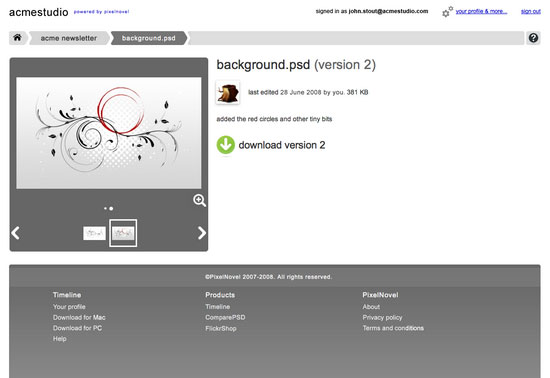
Task: Select version 1 thumbnail
Action: click(94, 233)
